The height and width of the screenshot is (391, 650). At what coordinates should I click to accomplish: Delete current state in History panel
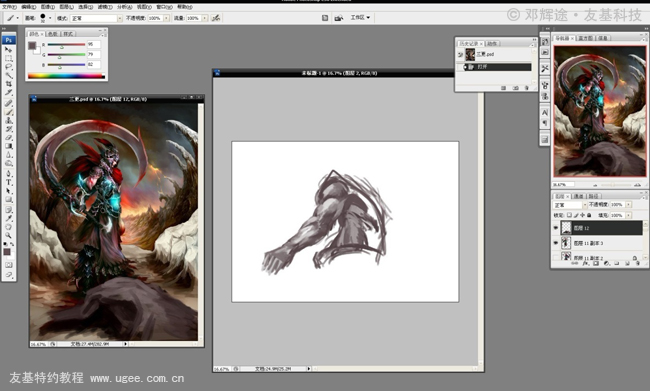(x=527, y=88)
